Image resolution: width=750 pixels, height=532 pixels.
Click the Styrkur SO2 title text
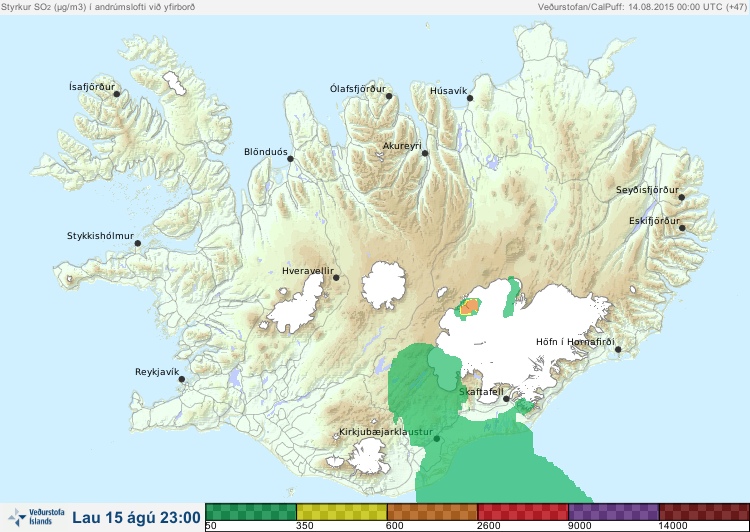point(98,7)
